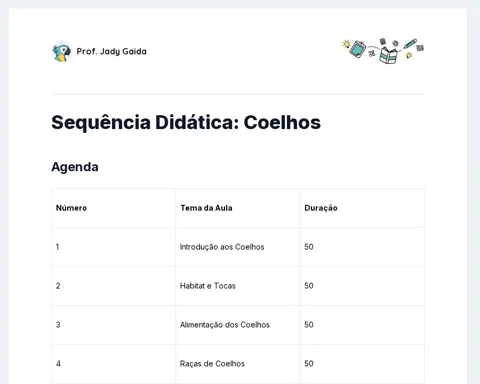Image resolution: width=480 pixels, height=384 pixels.
Task: Click the duration 50 for lesson 3
Action: coord(309,325)
